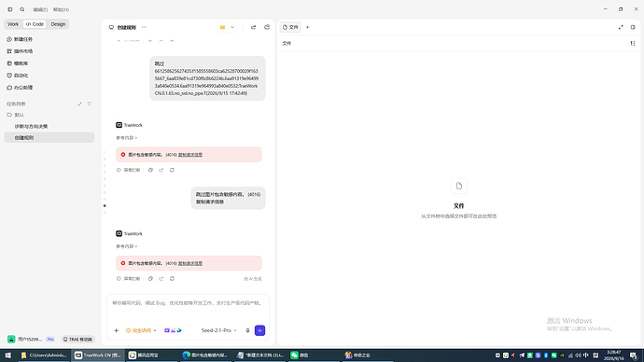Click the yellow folder button in chat header
Screen dimensions: 644x362
click(x=223, y=27)
